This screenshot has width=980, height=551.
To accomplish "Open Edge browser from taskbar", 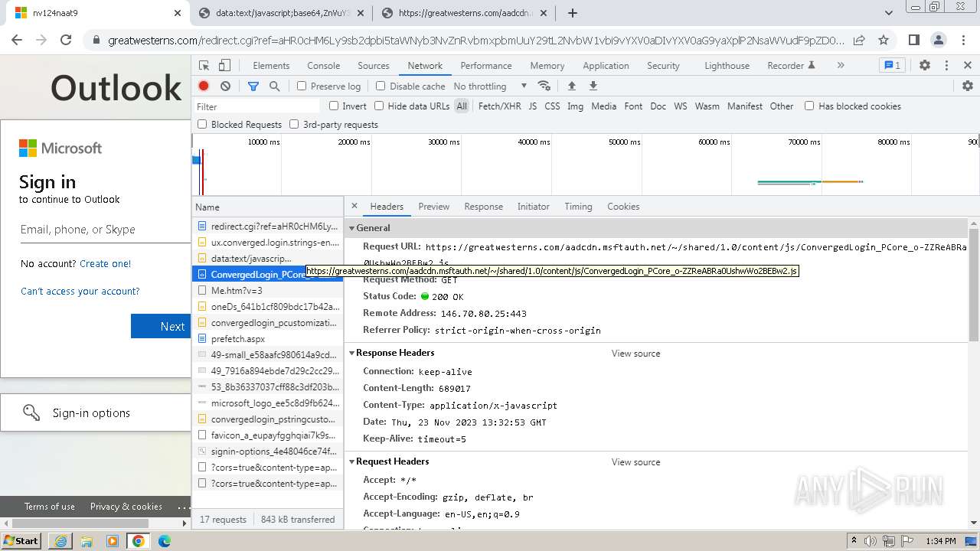I will point(165,541).
